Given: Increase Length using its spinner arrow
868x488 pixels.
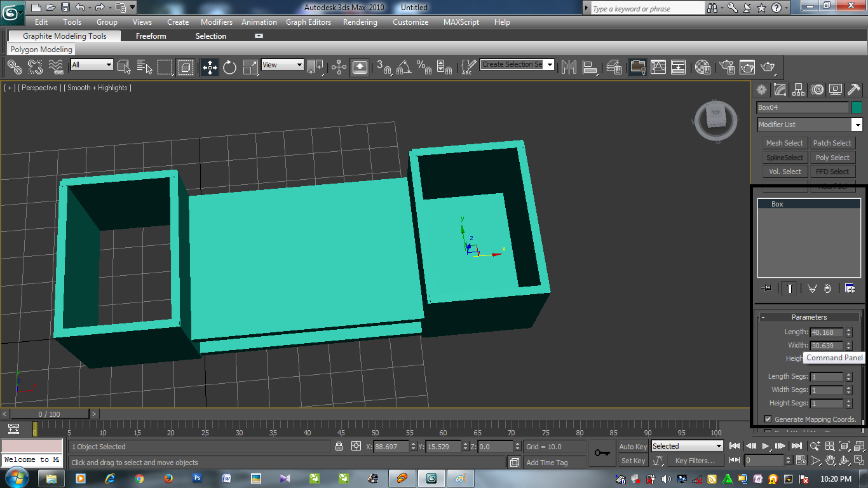Looking at the screenshot, I should click(x=850, y=329).
